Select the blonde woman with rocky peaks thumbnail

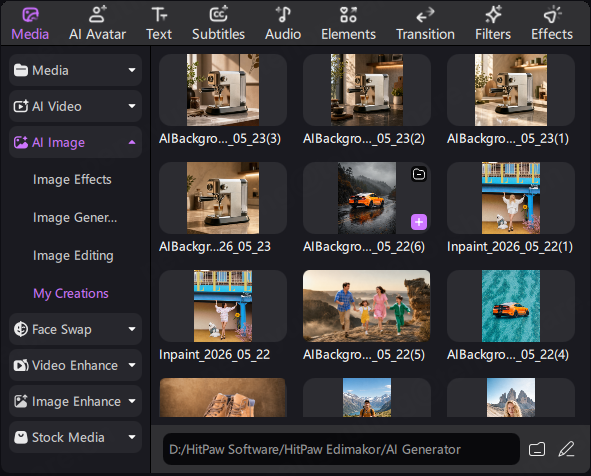(511, 397)
